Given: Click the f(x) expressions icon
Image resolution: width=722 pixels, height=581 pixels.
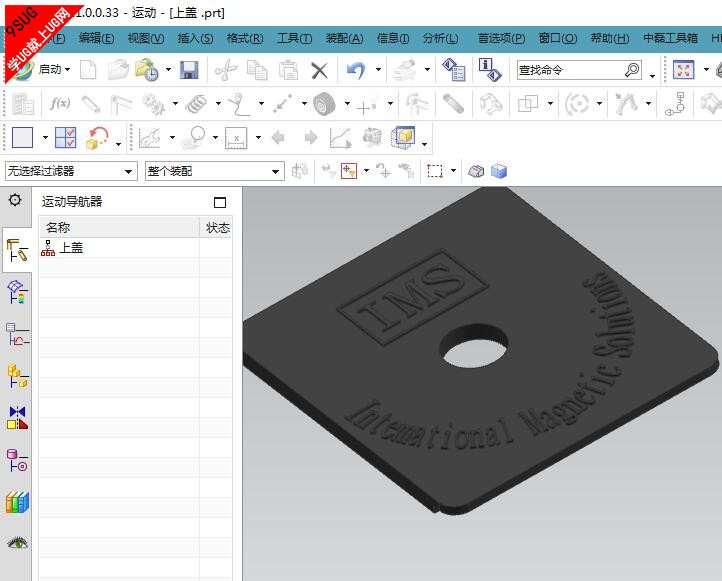Looking at the screenshot, I should click(60, 104).
